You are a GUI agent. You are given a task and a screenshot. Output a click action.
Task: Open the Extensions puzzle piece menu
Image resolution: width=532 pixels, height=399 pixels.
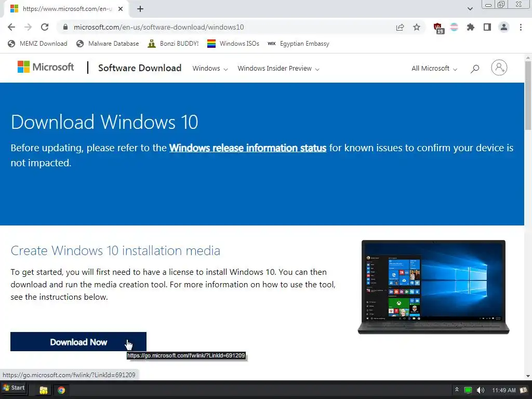point(470,27)
